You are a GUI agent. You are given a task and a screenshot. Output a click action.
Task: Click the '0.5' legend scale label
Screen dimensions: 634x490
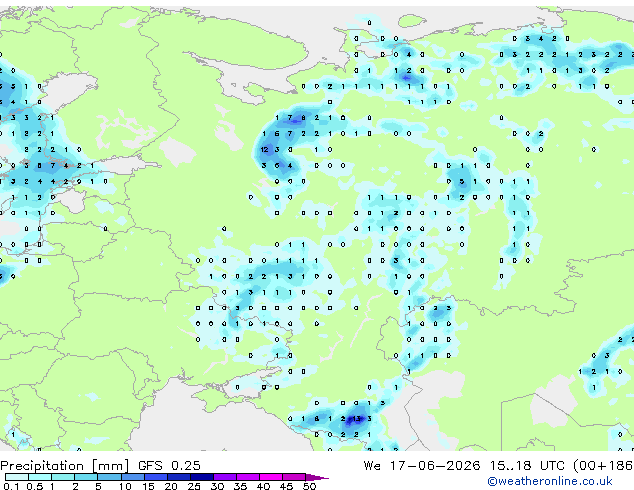coord(35,486)
